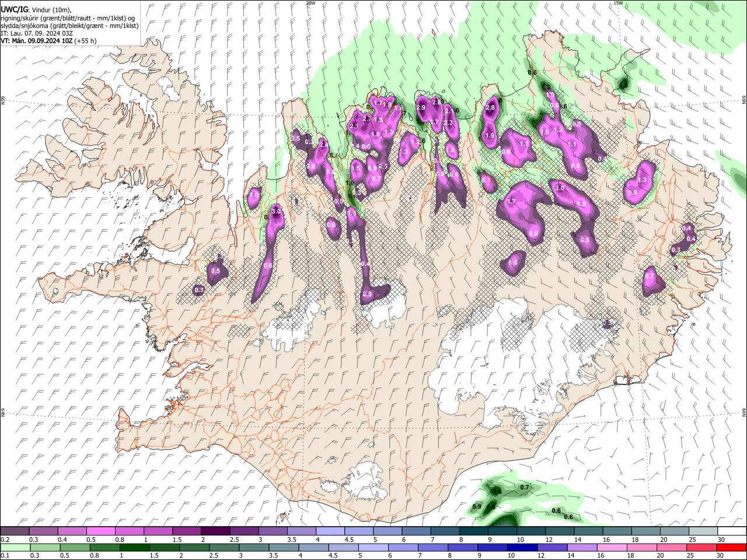Click the '0.1' label in the lower legend row
The image size is (747, 560).
click(5, 556)
